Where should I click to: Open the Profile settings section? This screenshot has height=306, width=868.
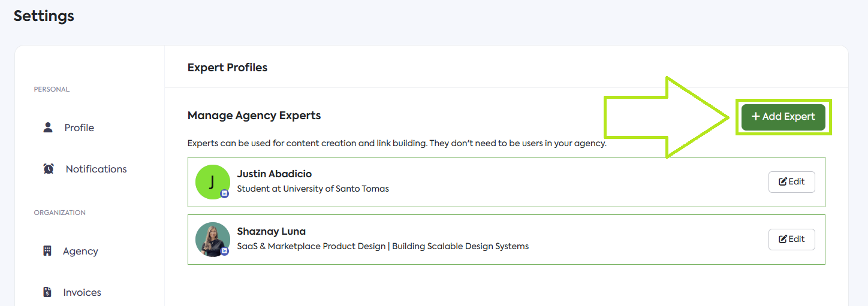79,128
